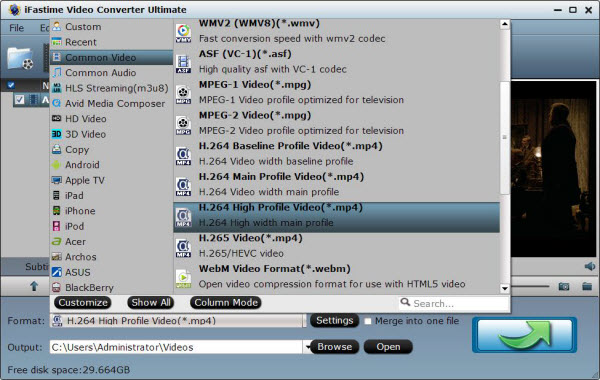The height and width of the screenshot is (380, 600).
Task: Open the snapshot folder icon
Action: (x=587, y=286)
